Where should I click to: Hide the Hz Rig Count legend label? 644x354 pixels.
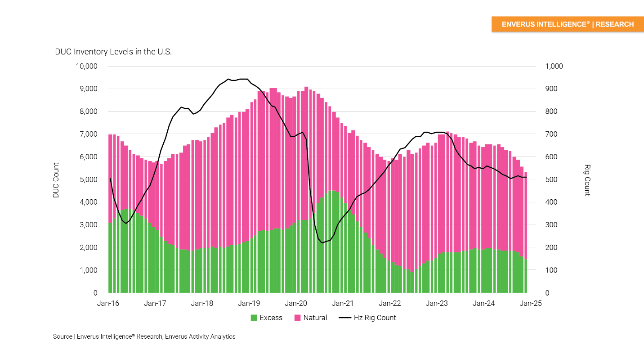375,318
